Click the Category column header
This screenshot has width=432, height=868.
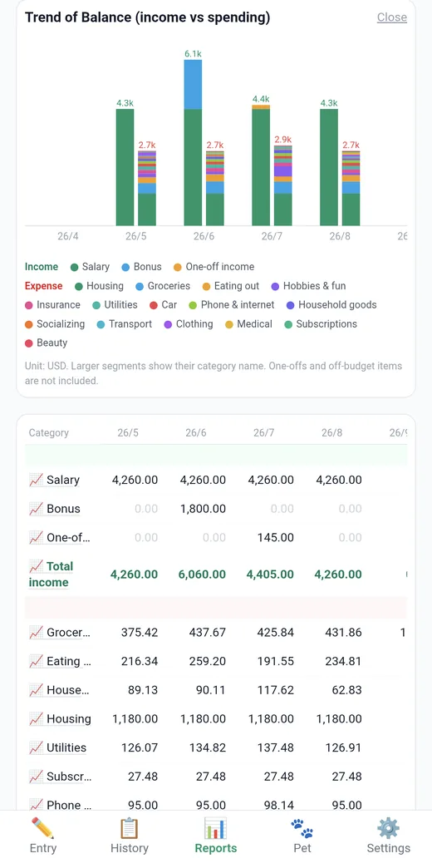49,433
